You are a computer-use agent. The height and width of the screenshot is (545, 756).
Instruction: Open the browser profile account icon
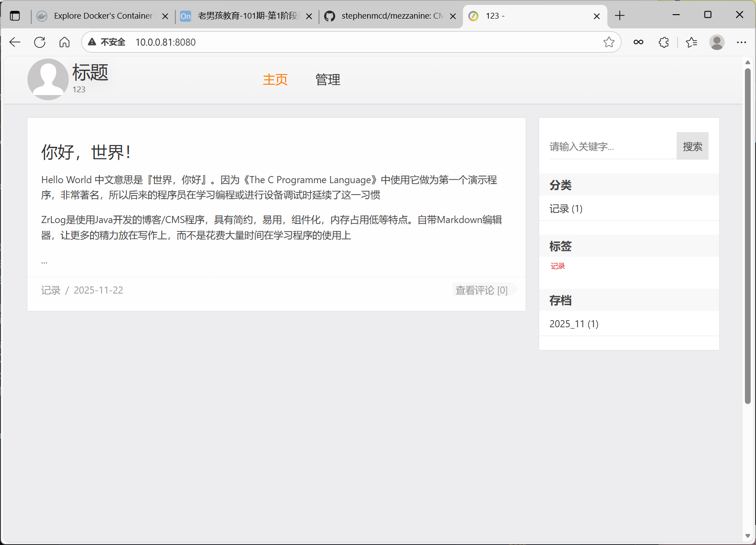(717, 42)
